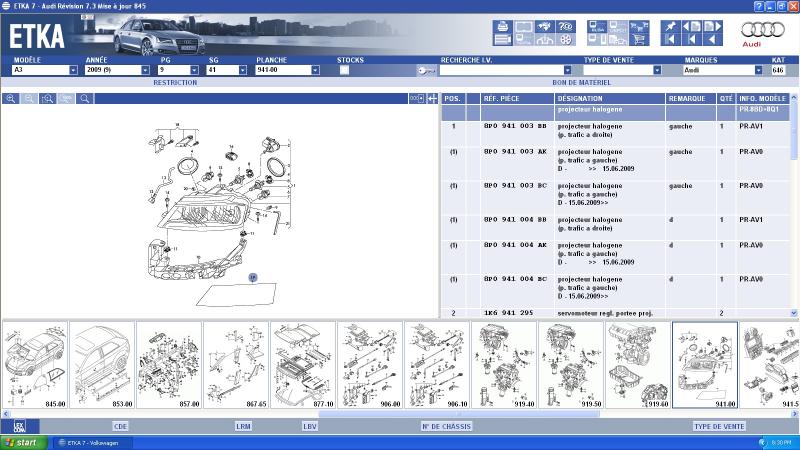Click the Audi rings logo

tap(762, 30)
